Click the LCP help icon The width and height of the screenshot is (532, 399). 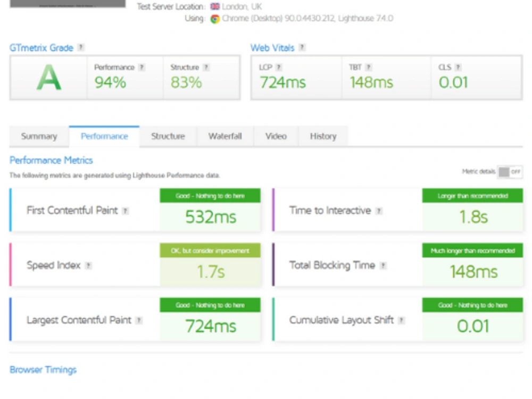point(279,67)
